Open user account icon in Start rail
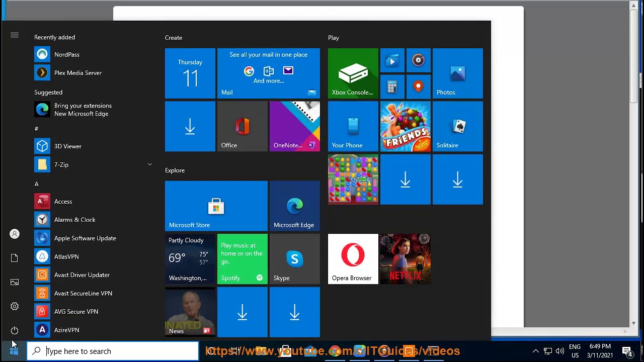The height and width of the screenshot is (362, 644). point(15,234)
